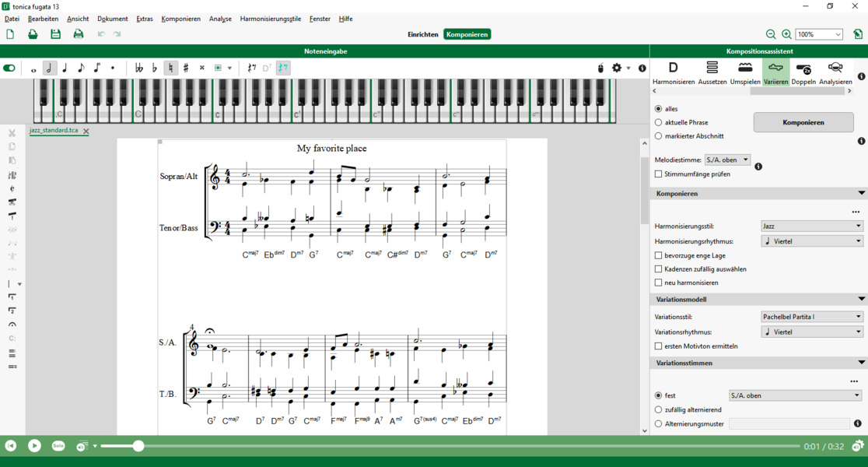Check 'ersten Motivton ermitteln'
Viewport: 868px width, 467px height.
tap(658, 346)
